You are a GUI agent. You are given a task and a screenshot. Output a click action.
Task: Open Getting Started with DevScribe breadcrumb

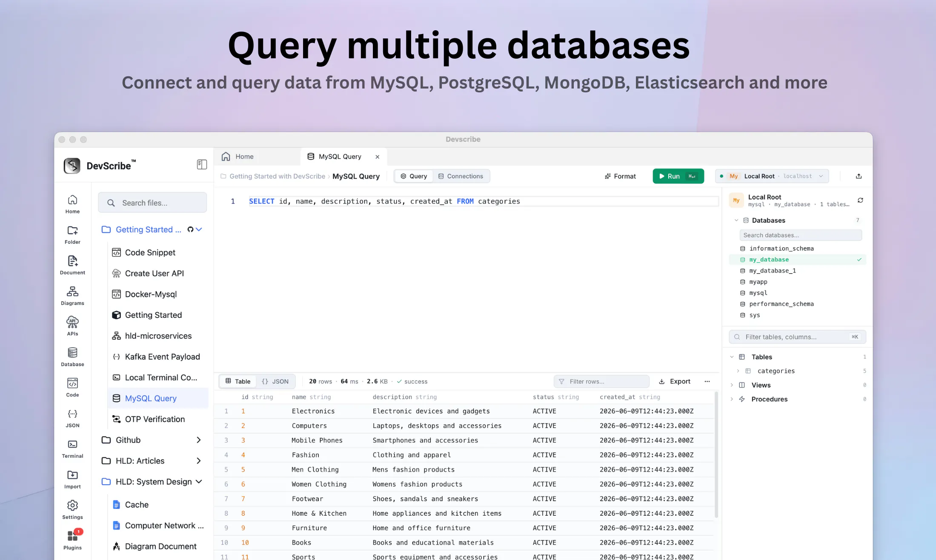pos(277,176)
